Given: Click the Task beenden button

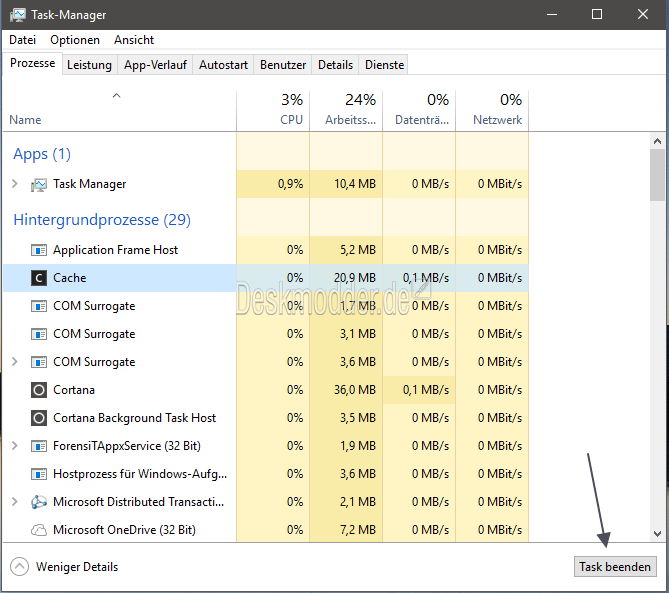Looking at the screenshot, I should point(615,567).
